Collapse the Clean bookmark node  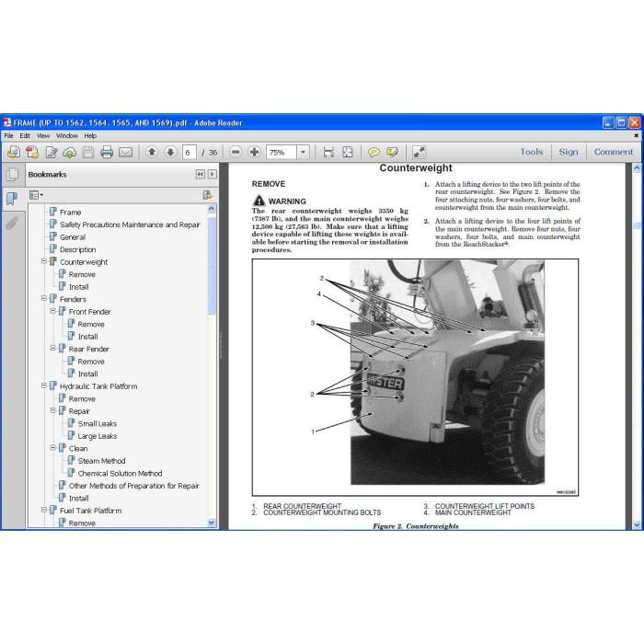[52, 448]
